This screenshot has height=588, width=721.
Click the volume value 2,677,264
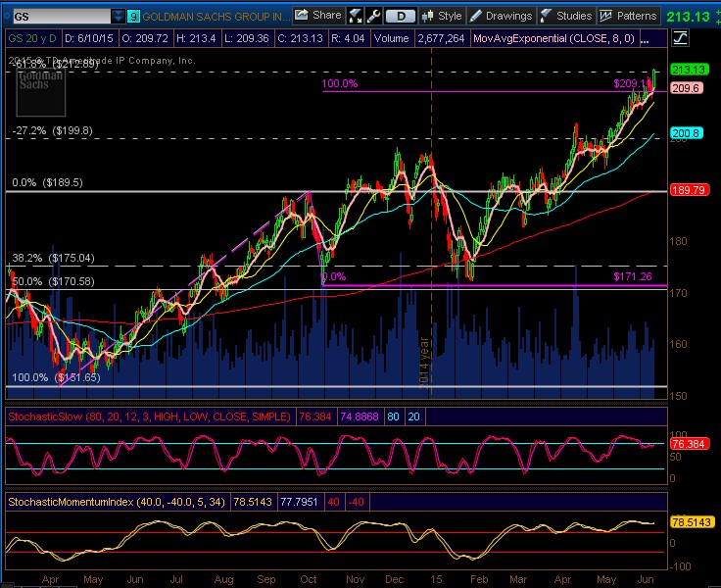point(442,38)
